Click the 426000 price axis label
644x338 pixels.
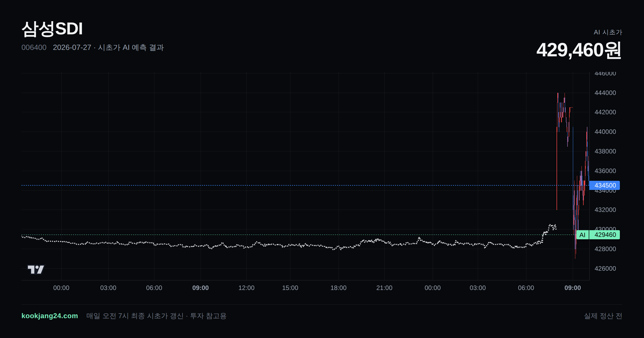[x=605, y=269]
